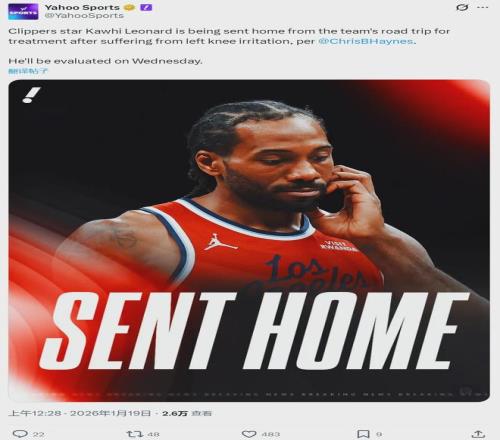The width and height of the screenshot is (500, 440).
Task: Click the purple affiliate badge icon
Action: pyautogui.click(x=146, y=7)
